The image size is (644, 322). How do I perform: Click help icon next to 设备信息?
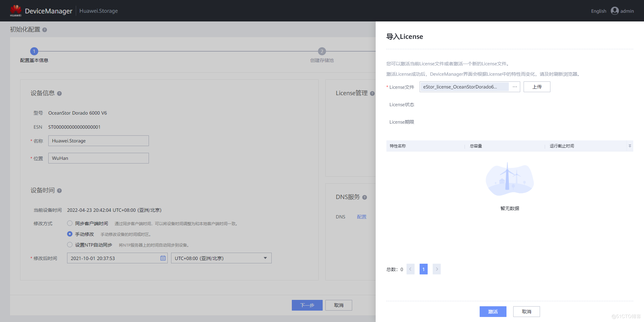click(59, 93)
